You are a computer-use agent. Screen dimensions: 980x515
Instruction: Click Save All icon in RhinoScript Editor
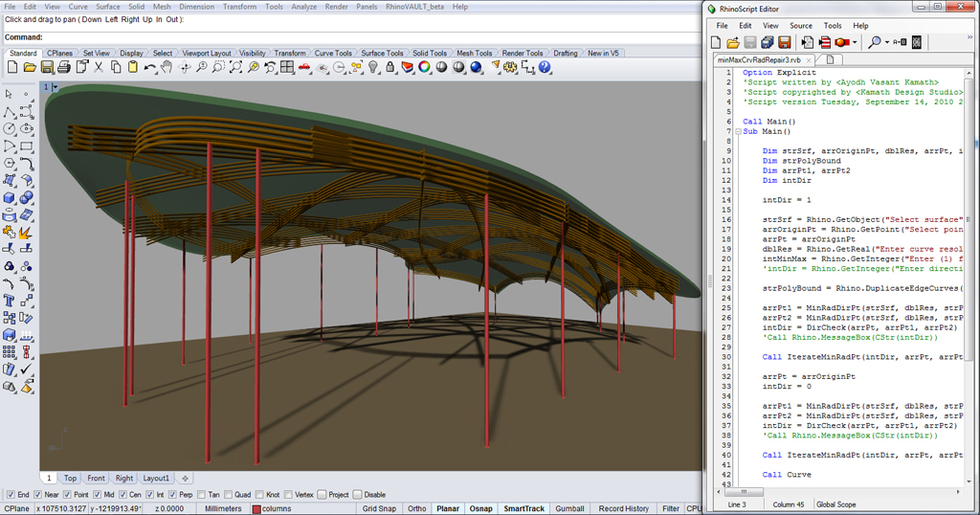[x=768, y=42]
